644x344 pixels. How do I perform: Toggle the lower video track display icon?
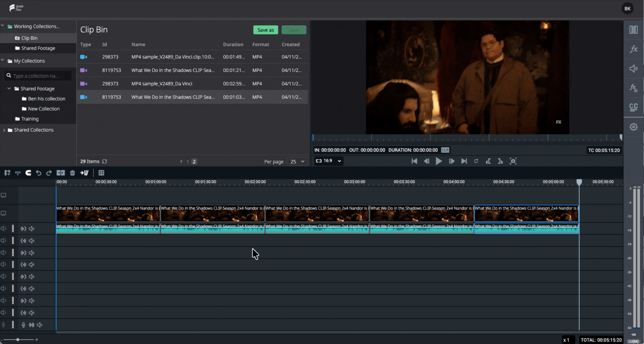[4, 214]
